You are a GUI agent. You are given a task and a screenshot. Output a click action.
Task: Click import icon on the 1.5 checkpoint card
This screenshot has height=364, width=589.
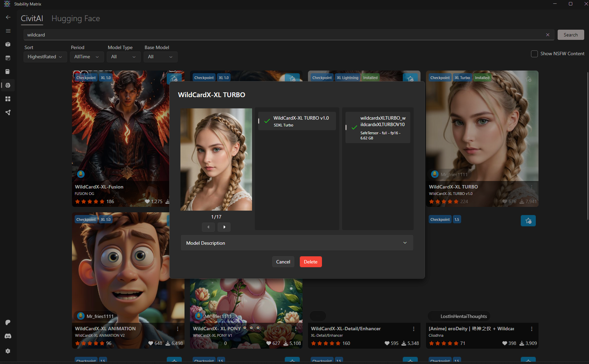(x=528, y=221)
